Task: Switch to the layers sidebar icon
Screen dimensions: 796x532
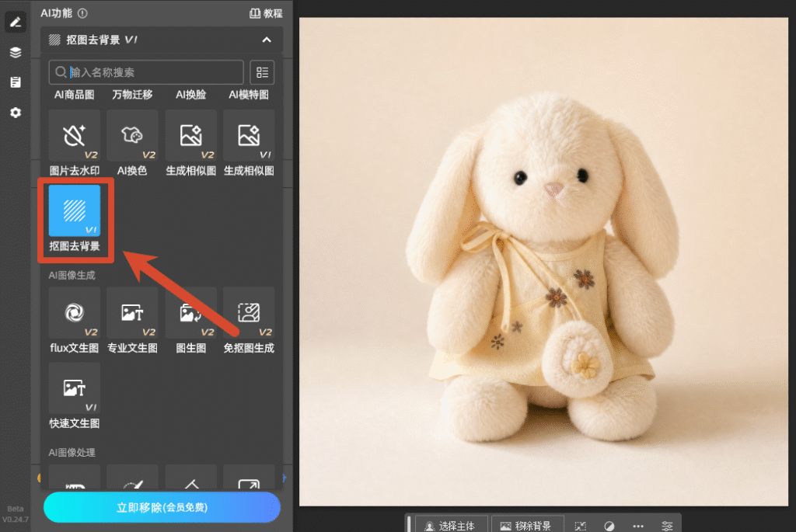Action: [x=16, y=52]
